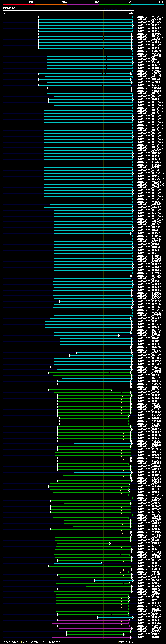
Task: Click the UniRef100_Q84WS9 hit label
Action: point(149,19)
